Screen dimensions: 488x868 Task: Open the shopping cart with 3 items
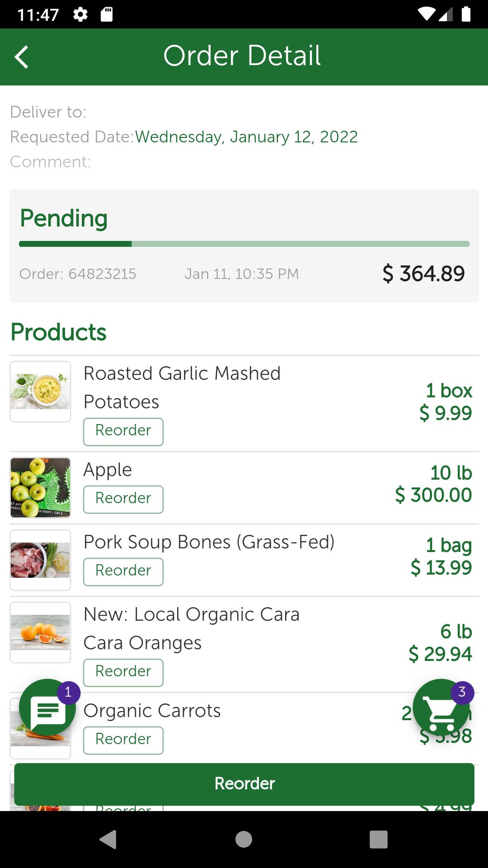(441, 708)
